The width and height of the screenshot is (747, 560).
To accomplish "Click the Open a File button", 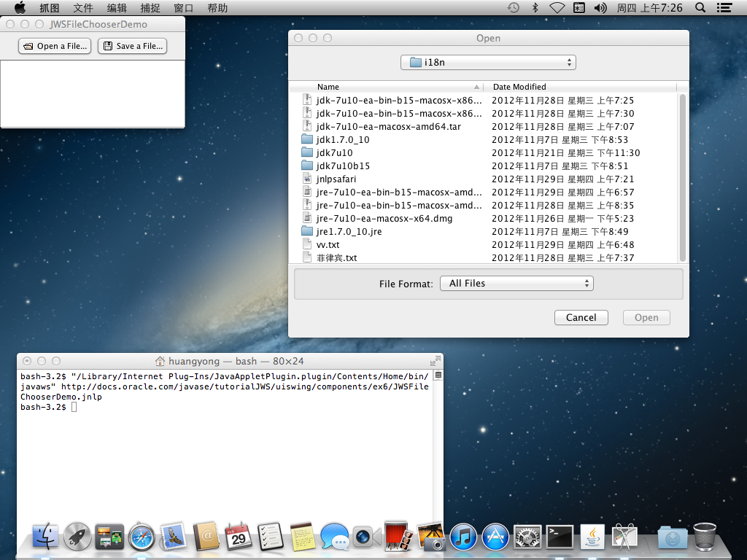I will tap(55, 46).
